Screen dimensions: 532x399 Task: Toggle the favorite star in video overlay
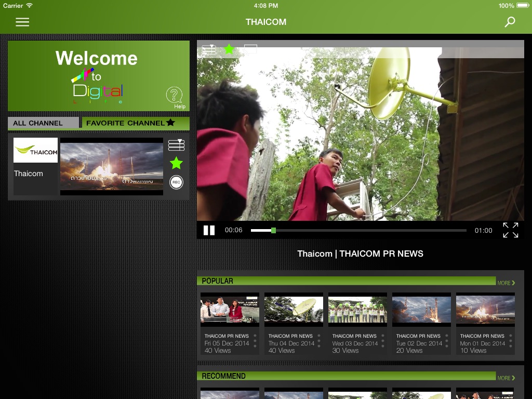[229, 49]
